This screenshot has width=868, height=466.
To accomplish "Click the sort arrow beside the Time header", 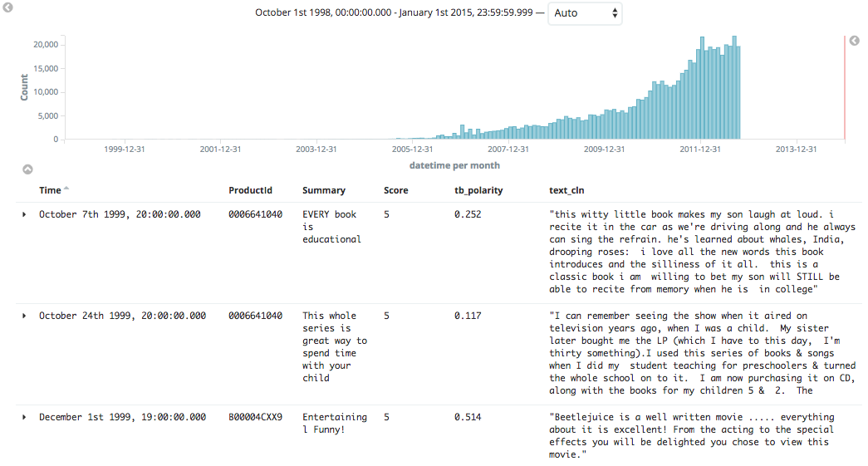I will point(66,190).
